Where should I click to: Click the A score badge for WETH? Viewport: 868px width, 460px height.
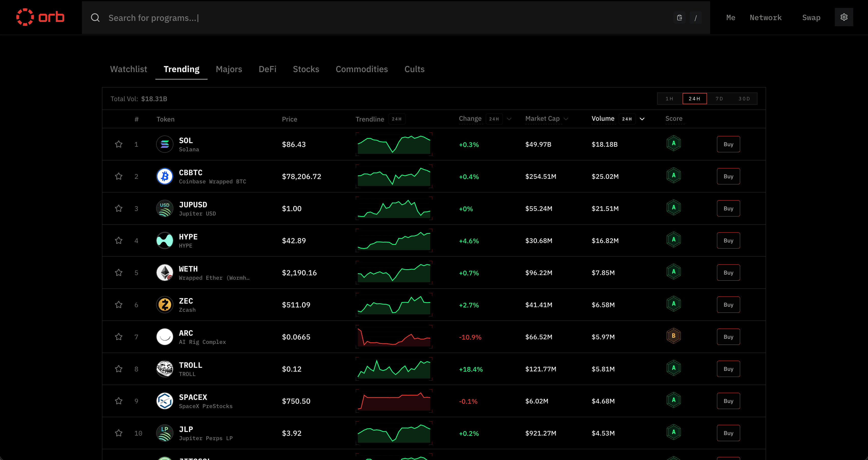point(674,272)
